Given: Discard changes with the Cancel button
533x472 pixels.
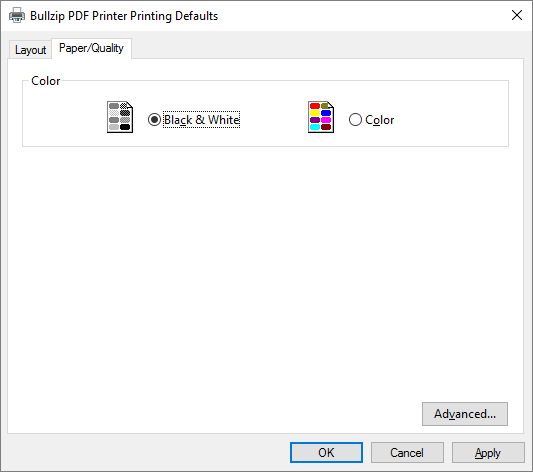Looking at the screenshot, I should [407, 453].
